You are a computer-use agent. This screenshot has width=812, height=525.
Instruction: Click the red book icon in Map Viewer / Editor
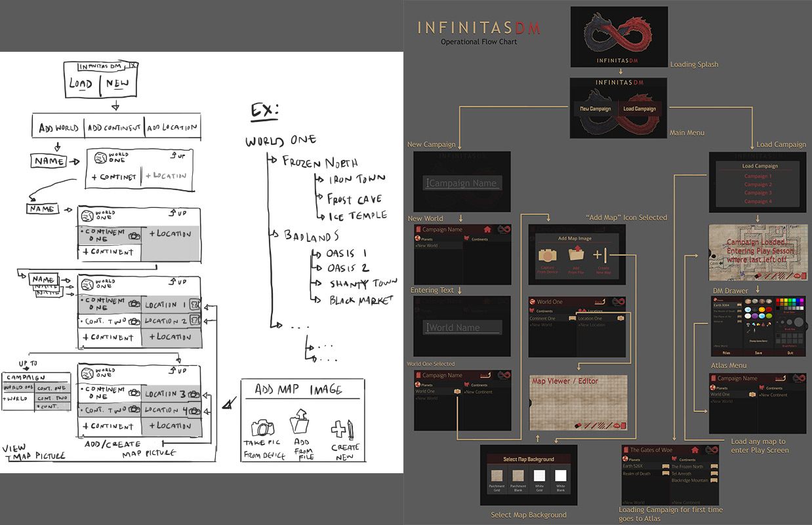622,426
